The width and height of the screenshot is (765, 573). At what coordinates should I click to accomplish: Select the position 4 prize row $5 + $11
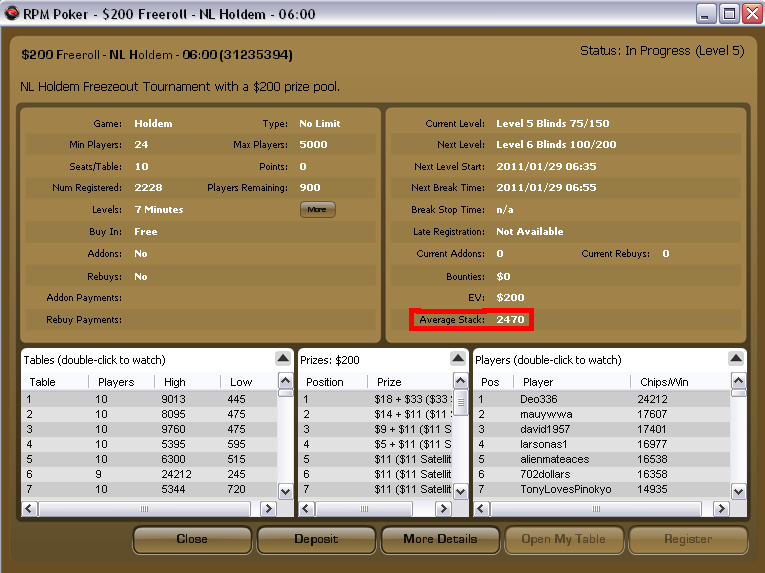tap(376, 444)
